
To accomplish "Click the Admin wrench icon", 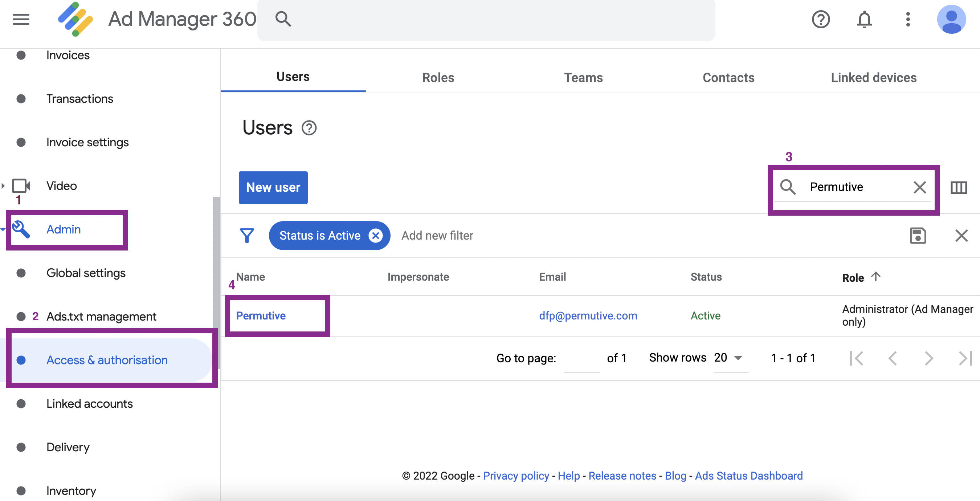I will click(x=21, y=229).
